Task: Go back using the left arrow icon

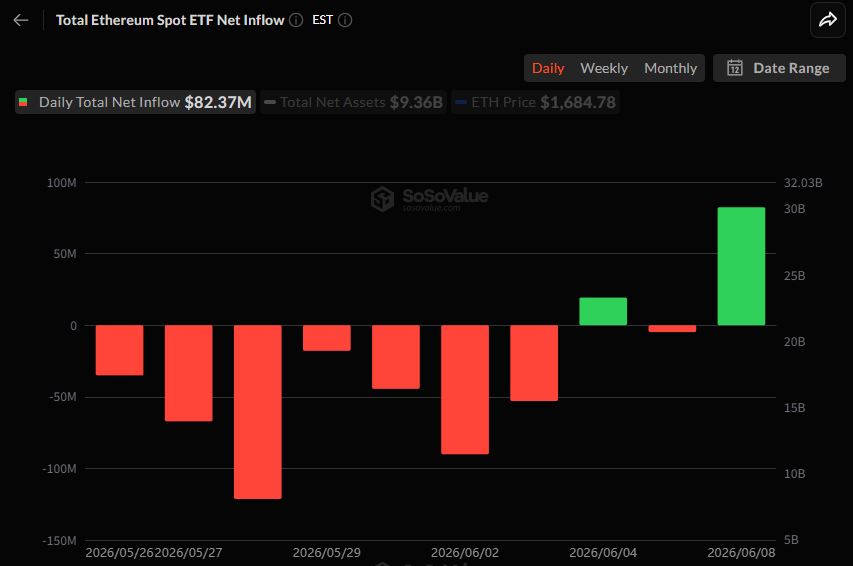Action: 21,20
